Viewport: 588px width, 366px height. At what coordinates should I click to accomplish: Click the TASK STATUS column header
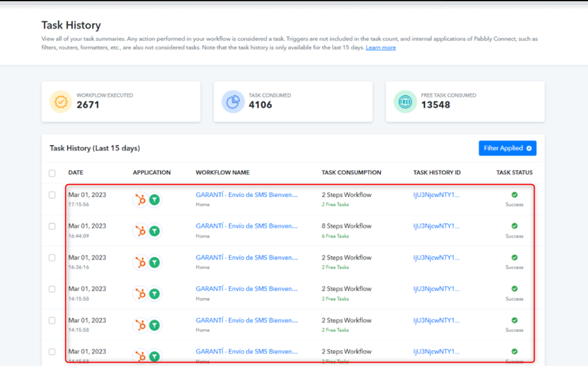click(515, 173)
